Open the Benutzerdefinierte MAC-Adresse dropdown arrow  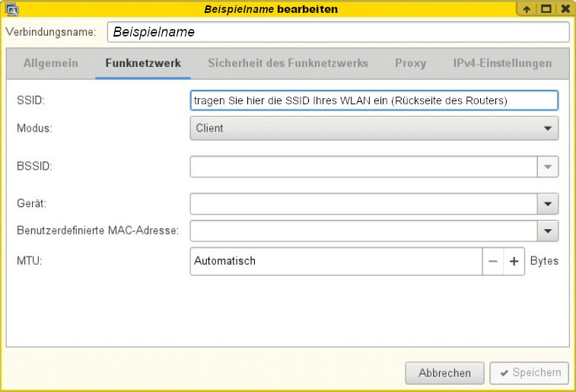[x=548, y=231]
